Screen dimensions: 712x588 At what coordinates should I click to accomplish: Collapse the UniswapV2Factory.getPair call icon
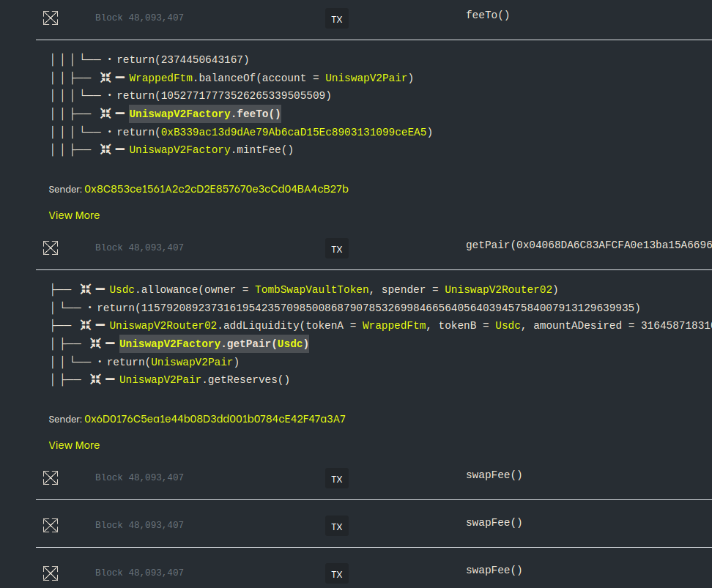(x=95, y=343)
